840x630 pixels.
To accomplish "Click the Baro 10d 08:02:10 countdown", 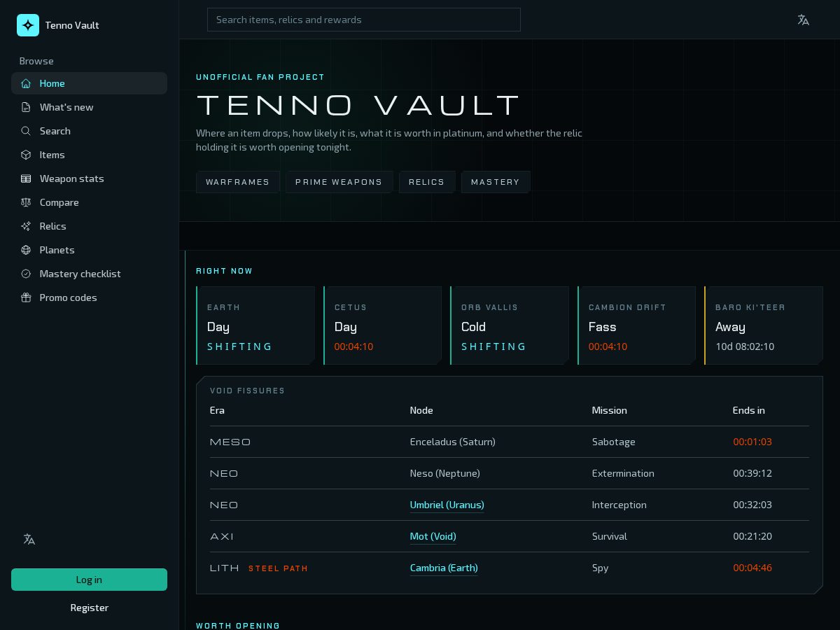I will pyautogui.click(x=745, y=346).
